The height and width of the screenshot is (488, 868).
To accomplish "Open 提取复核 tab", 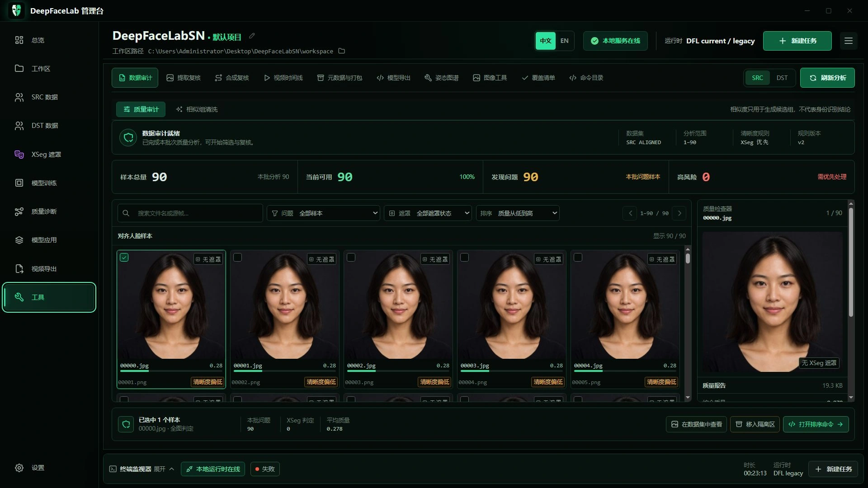I will (184, 78).
